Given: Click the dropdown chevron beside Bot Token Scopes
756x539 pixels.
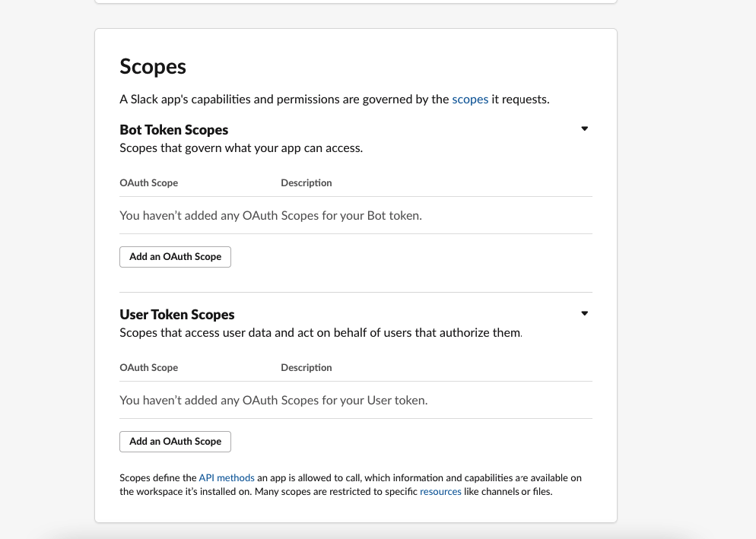Looking at the screenshot, I should click(584, 128).
